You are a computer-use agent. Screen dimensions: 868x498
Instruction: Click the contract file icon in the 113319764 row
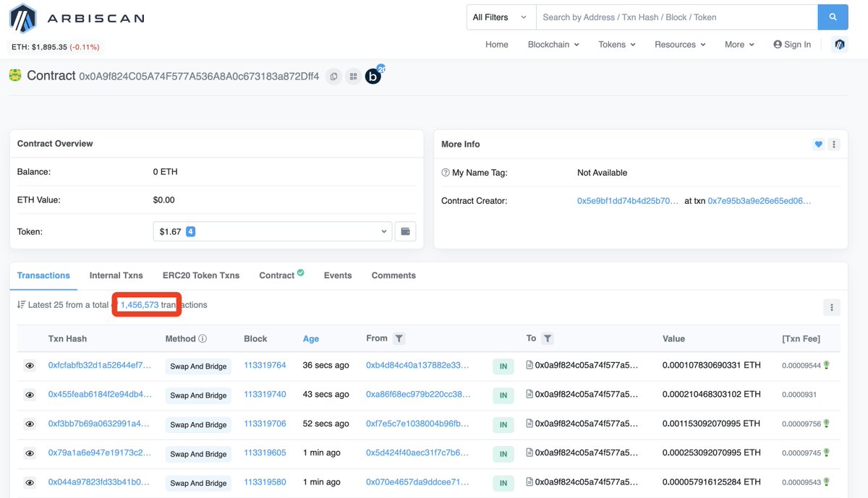(529, 366)
